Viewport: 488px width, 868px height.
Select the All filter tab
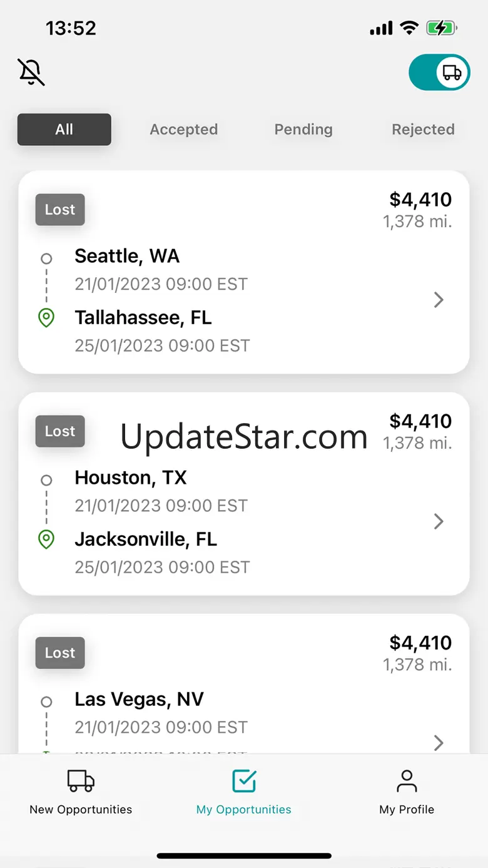64,130
